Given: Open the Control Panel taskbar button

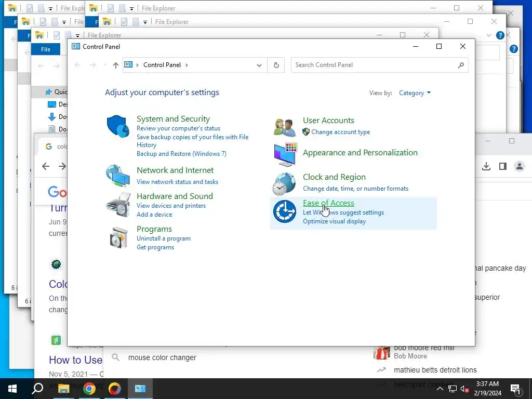Looking at the screenshot, I should [x=140, y=389].
